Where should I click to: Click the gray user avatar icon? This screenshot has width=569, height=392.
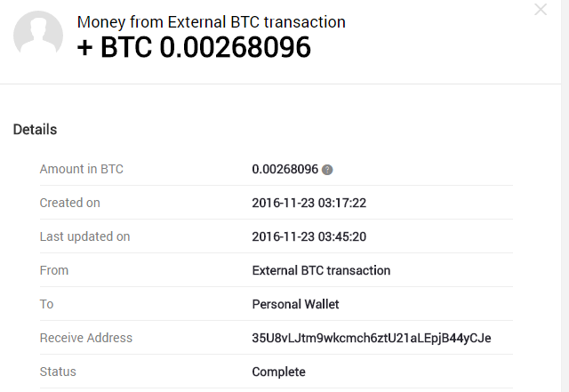click(38, 36)
